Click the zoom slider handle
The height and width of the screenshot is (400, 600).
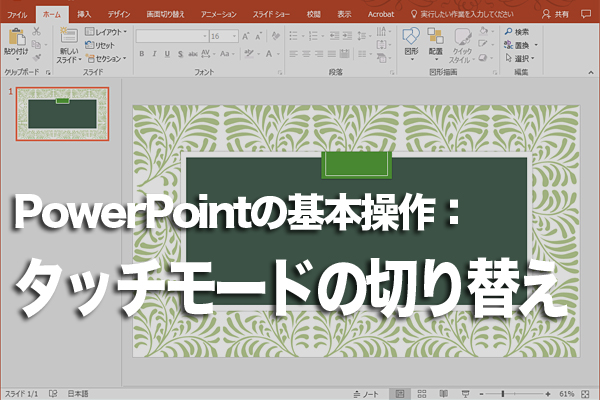(x=503, y=394)
